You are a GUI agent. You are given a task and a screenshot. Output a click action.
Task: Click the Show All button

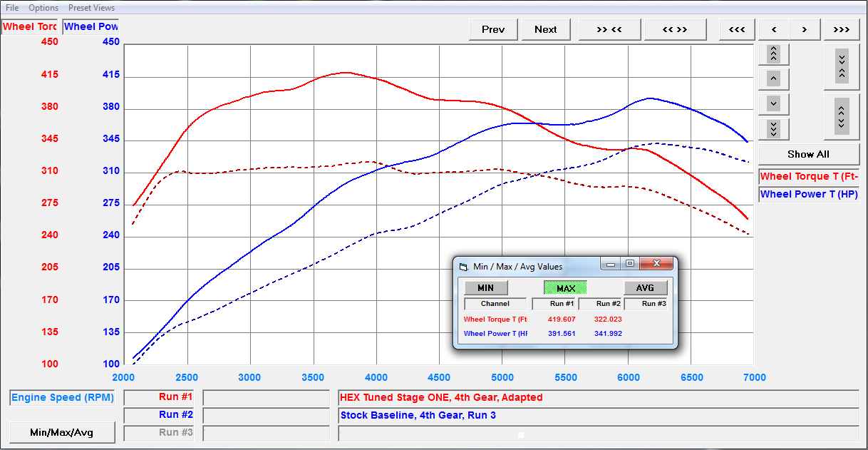click(x=808, y=154)
